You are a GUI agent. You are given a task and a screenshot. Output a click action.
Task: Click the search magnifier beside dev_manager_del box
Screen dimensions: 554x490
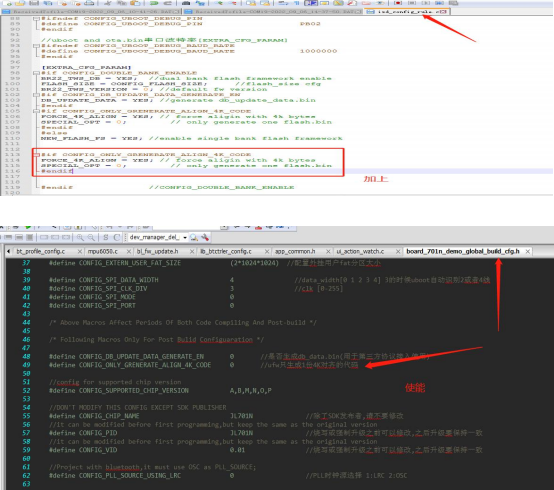194,237
